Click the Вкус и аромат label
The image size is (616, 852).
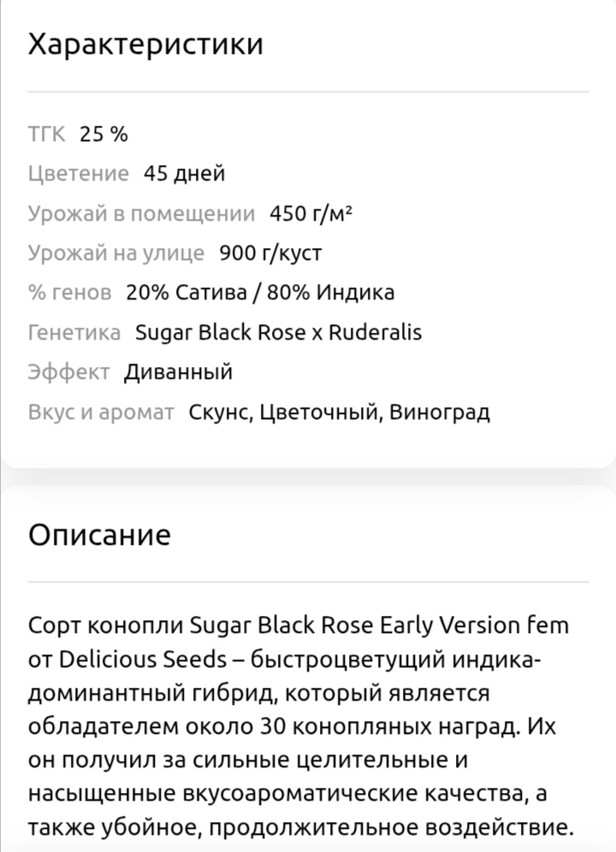coord(101,412)
